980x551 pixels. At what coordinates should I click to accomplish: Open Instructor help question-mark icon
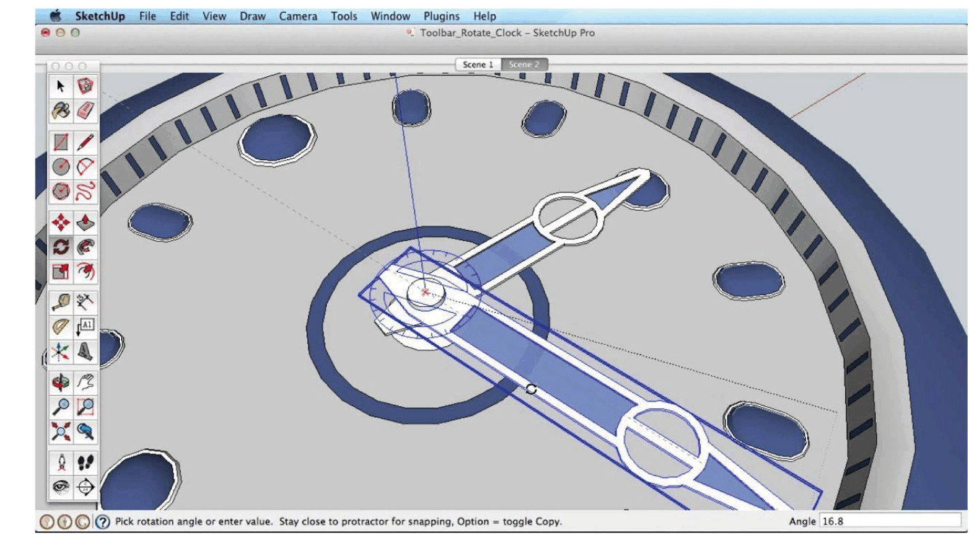pyautogui.click(x=103, y=522)
